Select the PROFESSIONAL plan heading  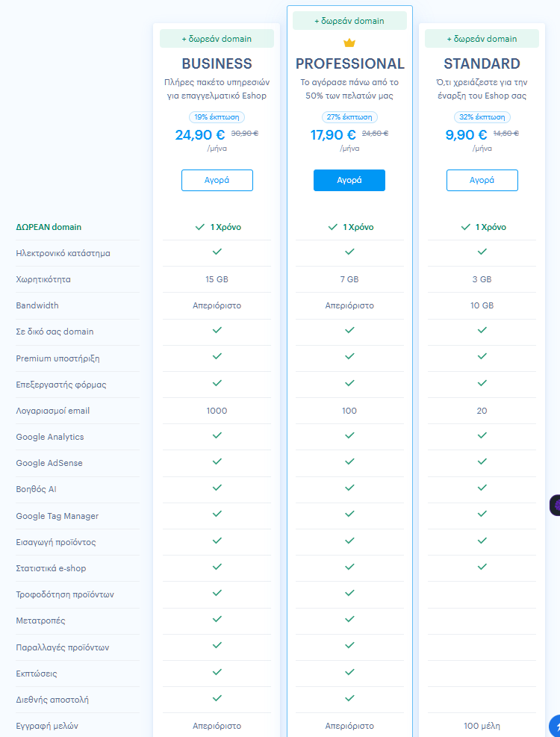[349, 63]
